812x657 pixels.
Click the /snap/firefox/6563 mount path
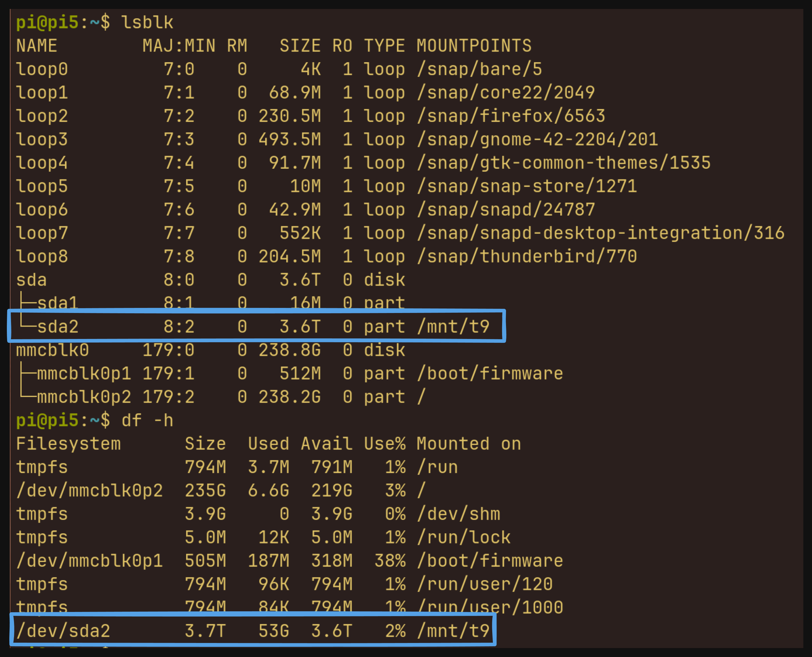(x=510, y=116)
